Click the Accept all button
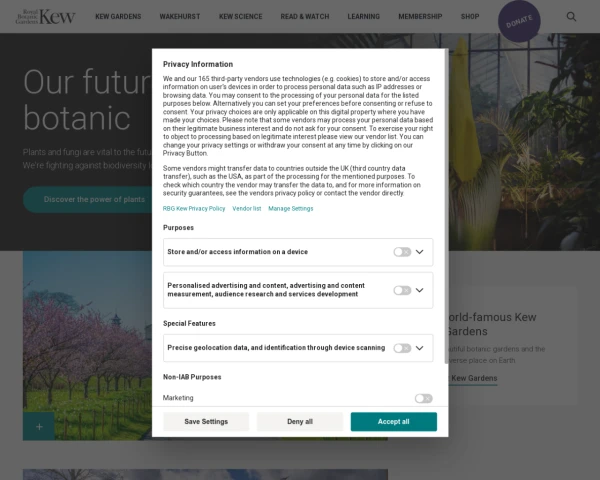Screen dimensions: 600x480 [x=393, y=422]
